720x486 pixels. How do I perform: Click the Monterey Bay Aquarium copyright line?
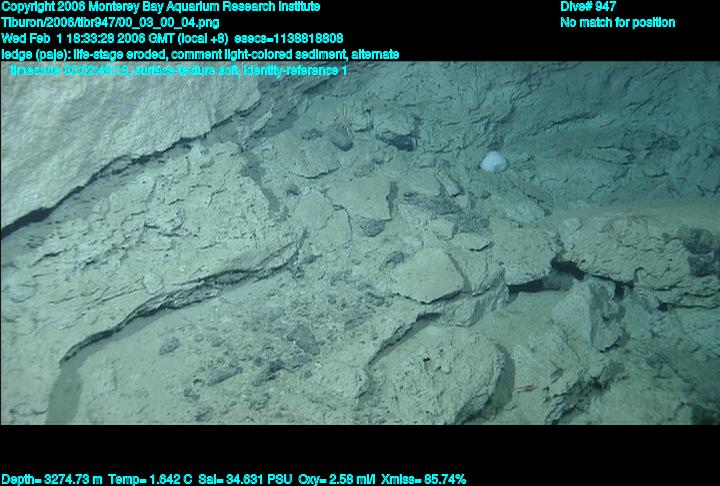pos(161,7)
